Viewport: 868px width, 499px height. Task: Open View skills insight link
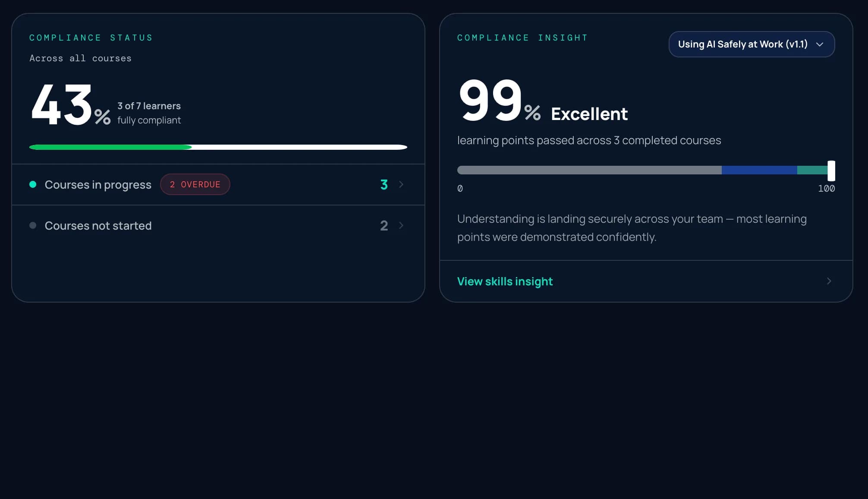[x=505, y=281]
